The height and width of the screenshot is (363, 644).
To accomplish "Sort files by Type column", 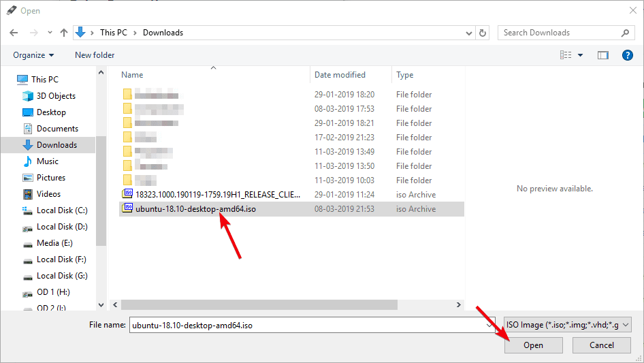I will tap(404, 75).
